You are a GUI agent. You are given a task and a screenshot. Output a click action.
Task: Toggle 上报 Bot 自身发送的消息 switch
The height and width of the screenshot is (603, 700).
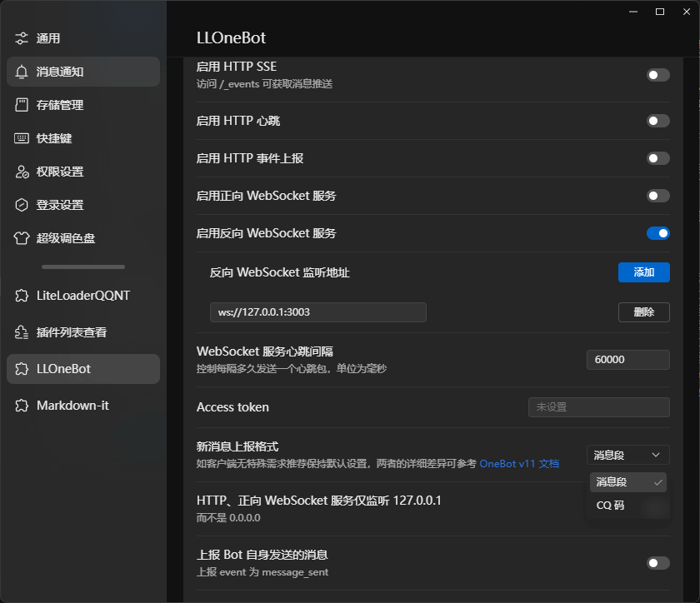[658, 563]
